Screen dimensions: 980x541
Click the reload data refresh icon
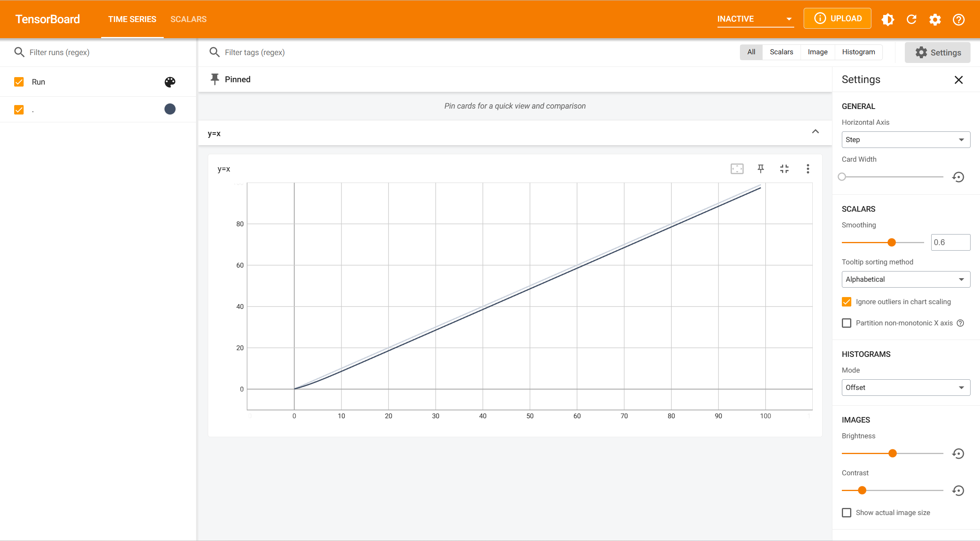(x=912, y=19)
